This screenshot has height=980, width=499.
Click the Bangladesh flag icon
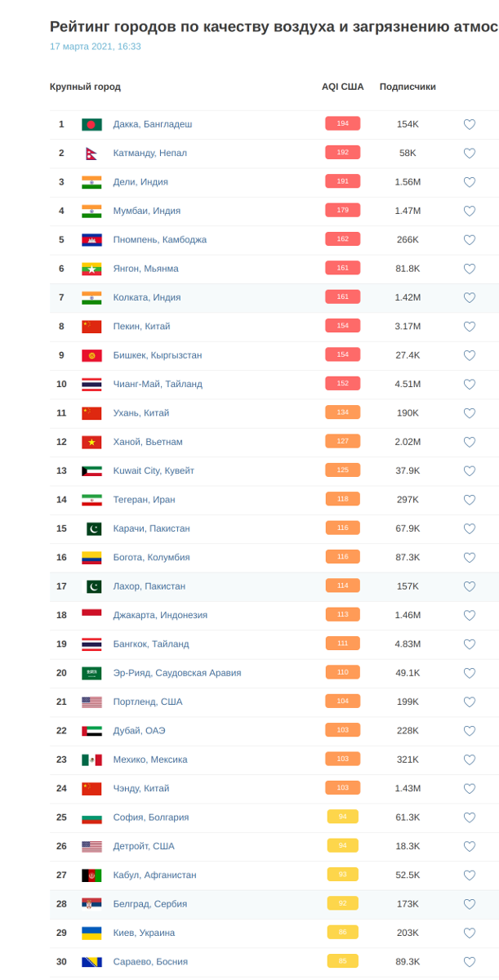coord(91,124)
